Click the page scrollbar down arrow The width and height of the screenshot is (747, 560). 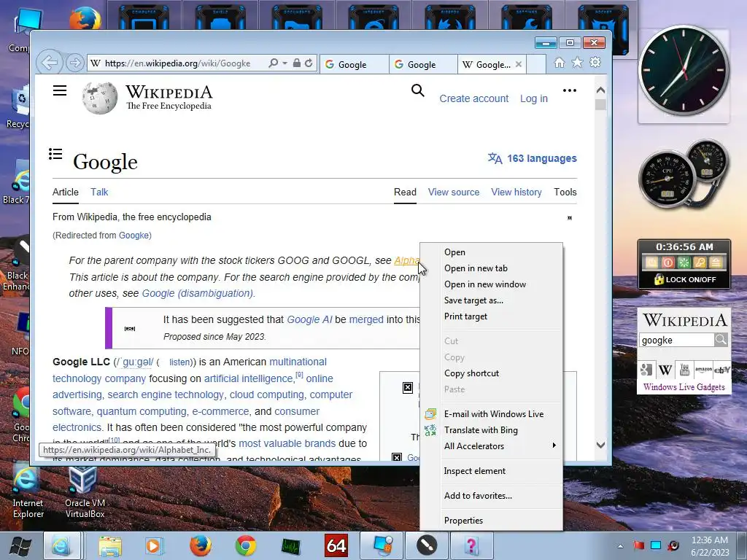pos(600,446)
